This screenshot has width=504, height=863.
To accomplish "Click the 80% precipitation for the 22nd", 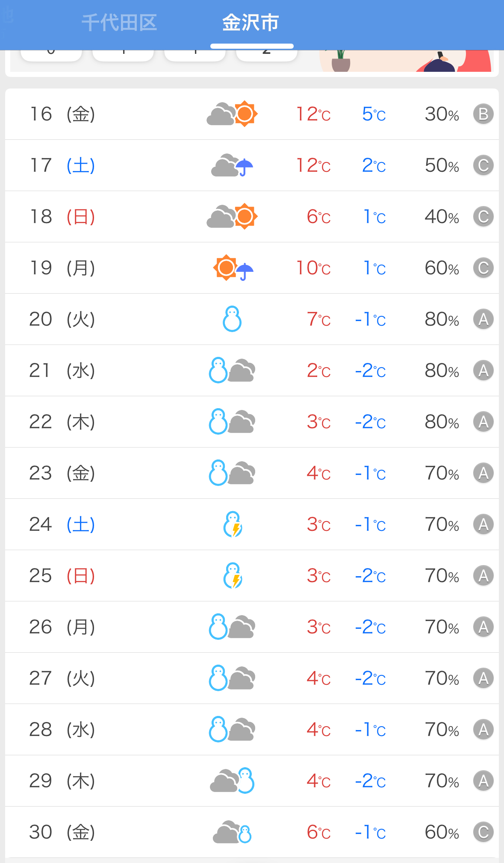I will tap(442, 422).
